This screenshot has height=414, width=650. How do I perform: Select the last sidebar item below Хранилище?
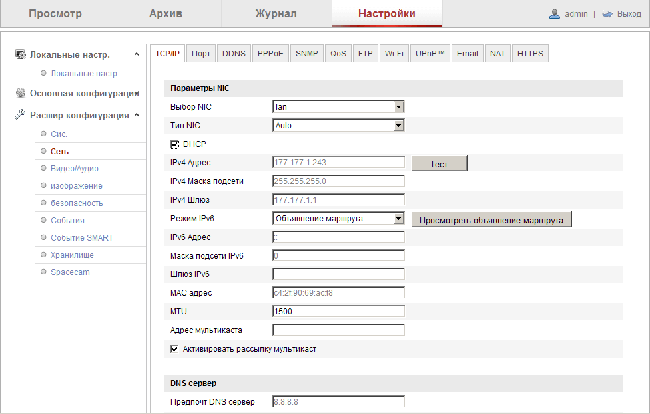(70, 272)
